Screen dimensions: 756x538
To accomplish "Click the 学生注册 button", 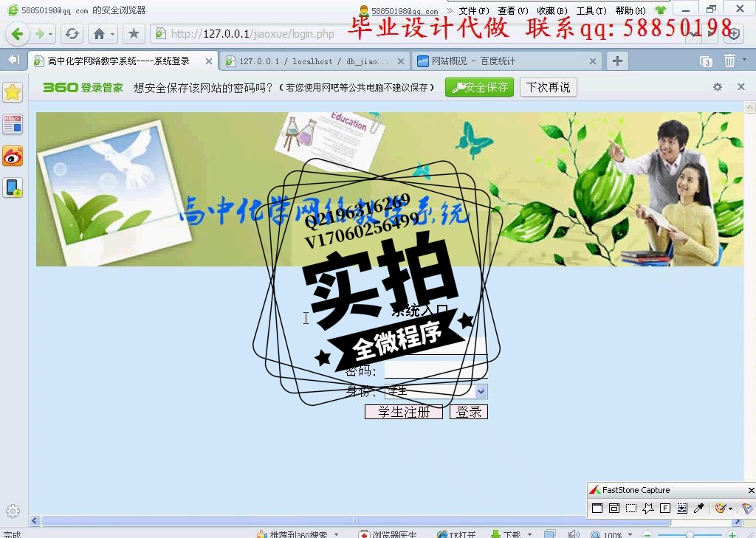I will pyautogui.click(x=404, y=412).
